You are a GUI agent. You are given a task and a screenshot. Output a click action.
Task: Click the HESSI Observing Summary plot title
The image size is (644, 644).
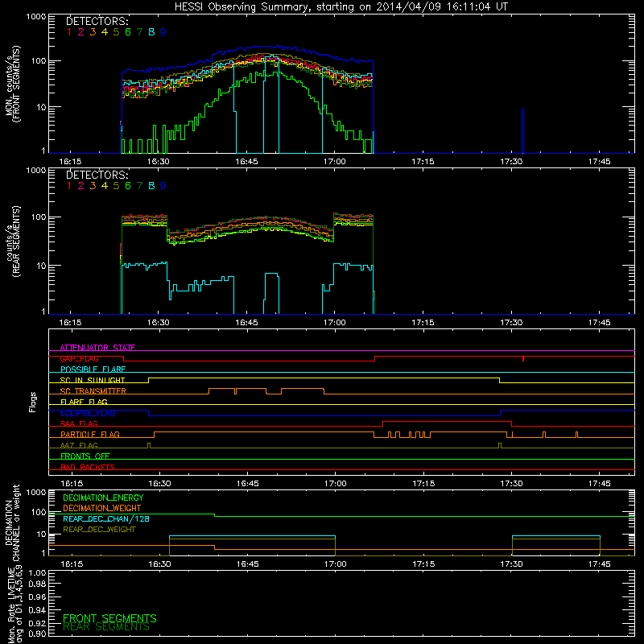click(341, 7)
